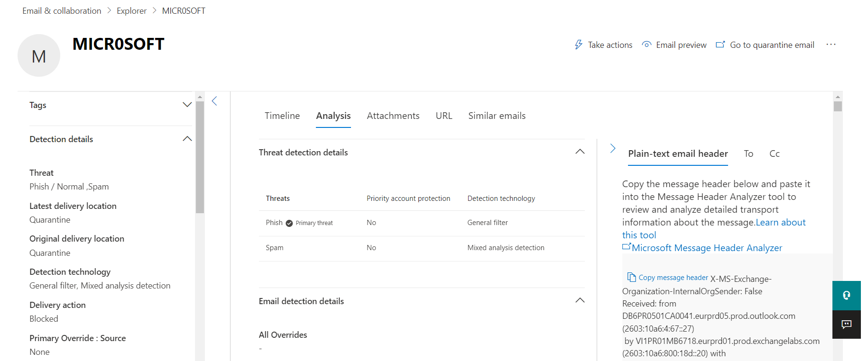Select the Phish threat row
868x361 pixels.
(422, 223)
